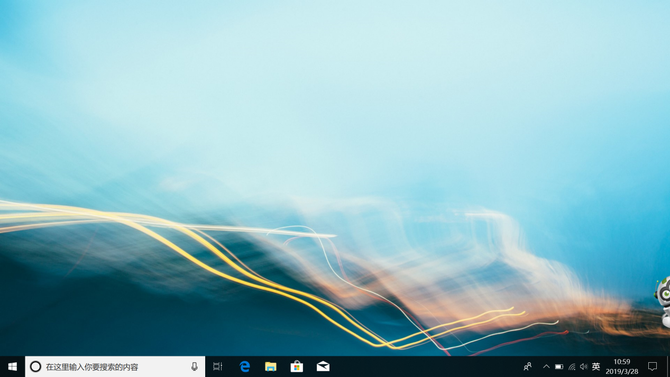Expand hidden system tray icons
This screenshot has width=670, height=377.
(546, 367)
